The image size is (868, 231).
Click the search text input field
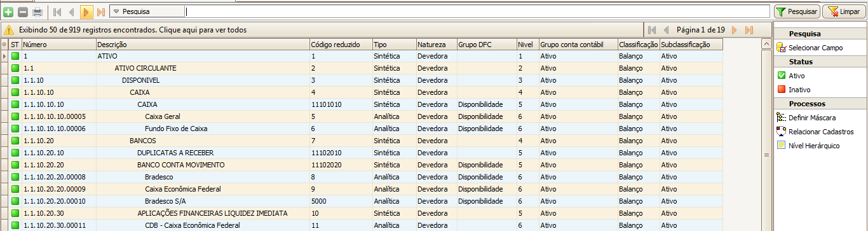[x=477, y=11]
